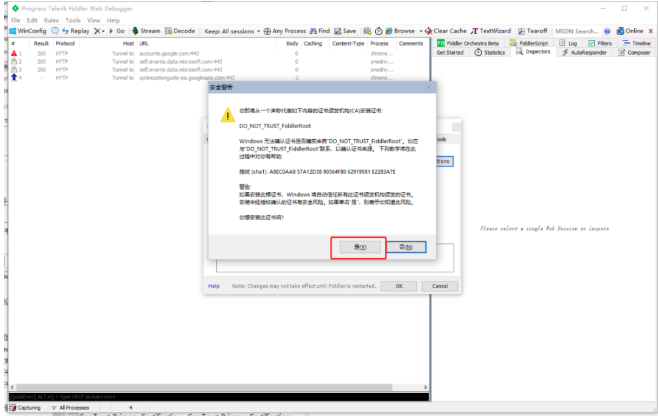The image size is (658, 416).
Task: Decline certificate install with 否(N)
Action: pyautogui.click(x=406, y=247)
